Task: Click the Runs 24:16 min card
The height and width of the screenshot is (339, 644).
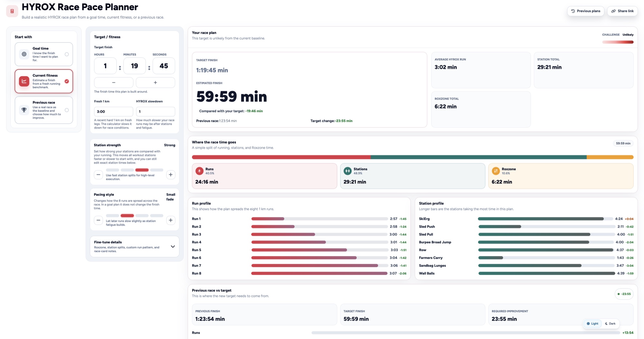Action: (264, 176)
